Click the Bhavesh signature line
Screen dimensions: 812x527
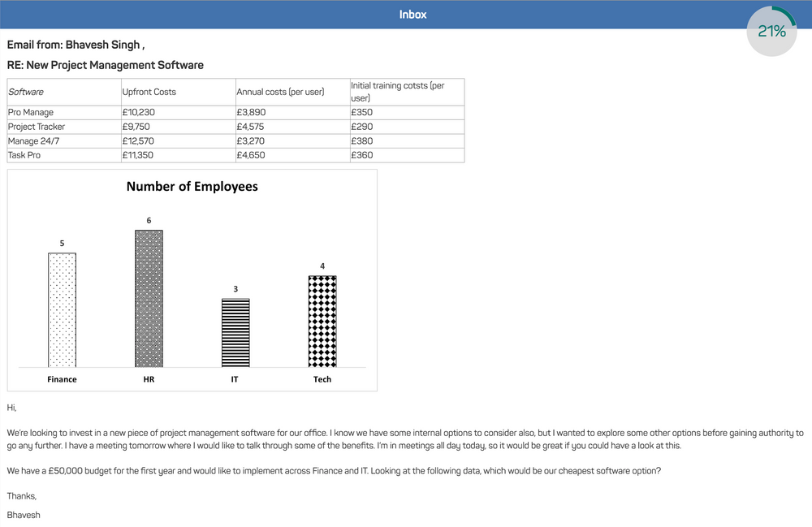pyautogui.click(x=23, y=515)
